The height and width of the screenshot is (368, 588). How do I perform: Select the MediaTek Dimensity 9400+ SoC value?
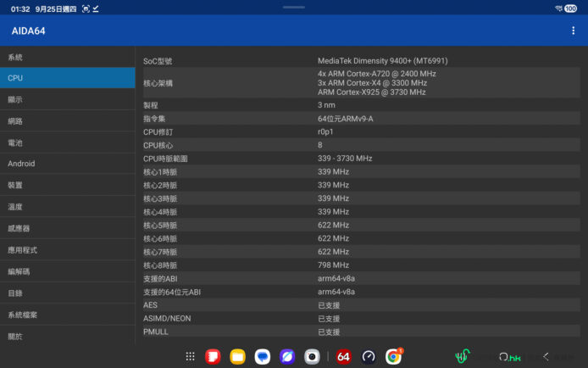point(382,61)
